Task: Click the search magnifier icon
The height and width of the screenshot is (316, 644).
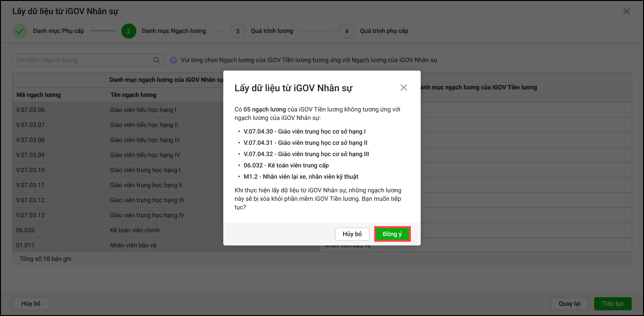Action: (157, 60)
